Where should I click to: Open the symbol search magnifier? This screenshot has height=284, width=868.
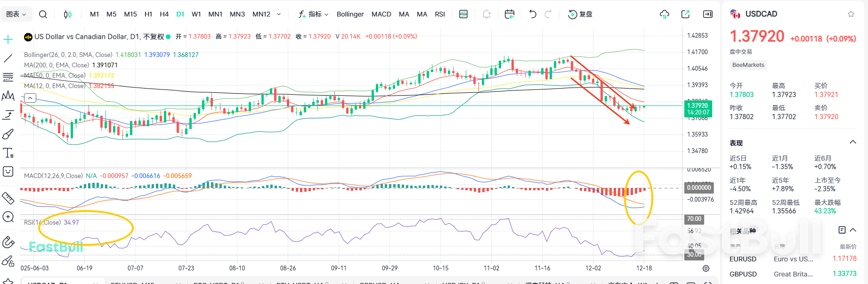pyautogui.click(x=43, y=14)
